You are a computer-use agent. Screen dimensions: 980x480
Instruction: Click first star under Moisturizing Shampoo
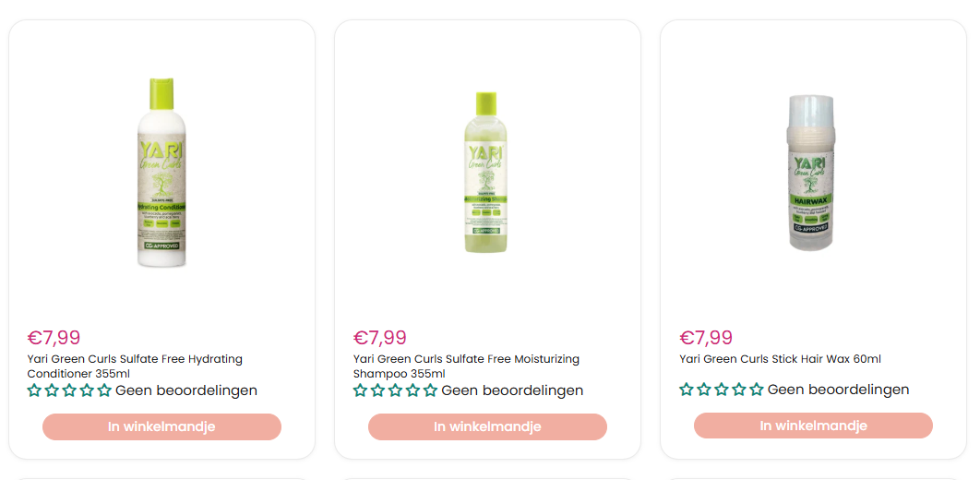coord(360,390)
